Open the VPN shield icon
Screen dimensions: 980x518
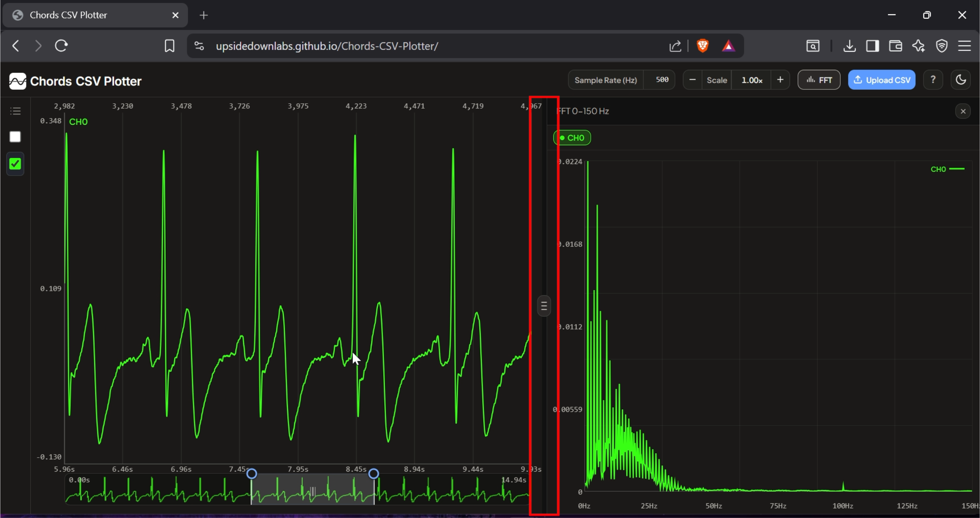[942, 46]
